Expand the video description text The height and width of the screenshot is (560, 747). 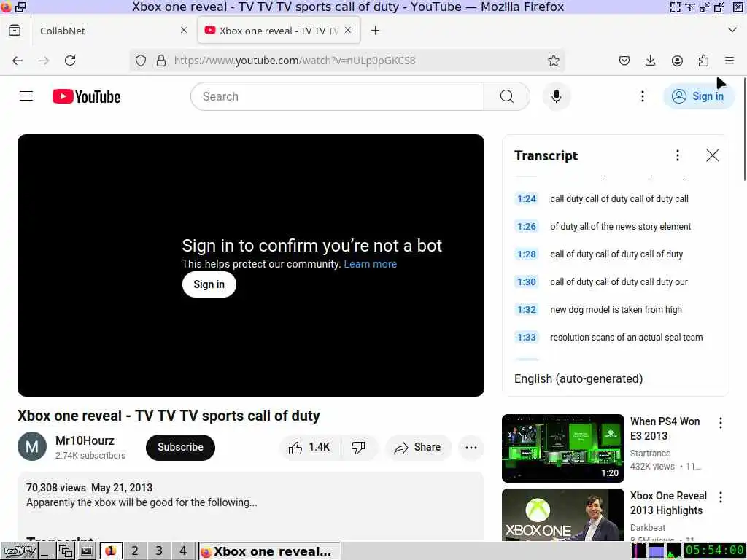(142, 502)
